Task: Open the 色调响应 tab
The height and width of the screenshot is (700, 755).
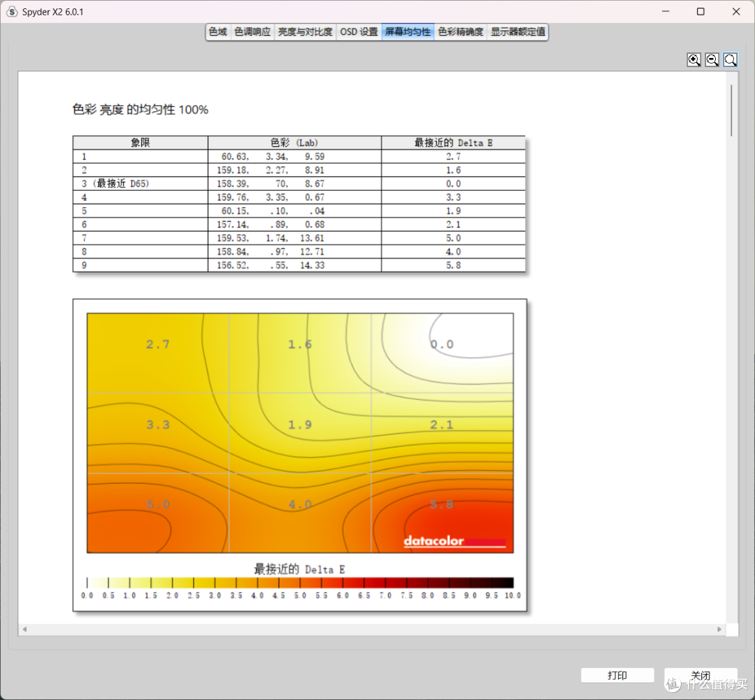Action: [x=252, y=31]
